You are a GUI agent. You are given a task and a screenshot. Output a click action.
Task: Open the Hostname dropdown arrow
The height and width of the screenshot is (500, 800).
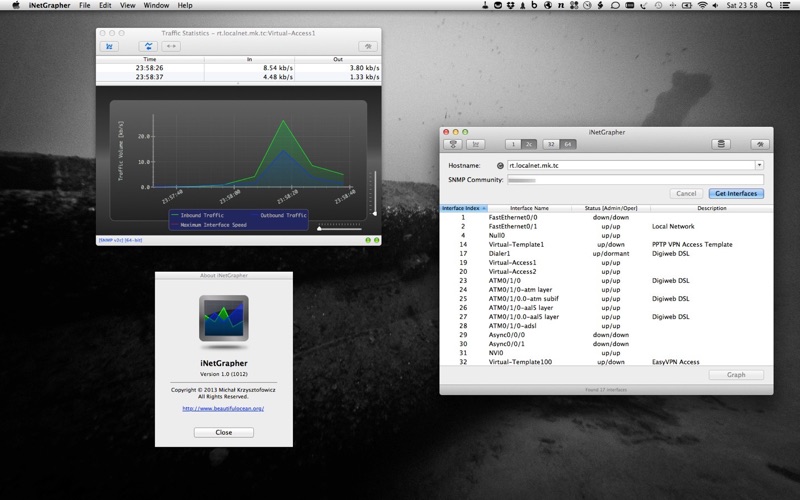click(x=759, y=165)
